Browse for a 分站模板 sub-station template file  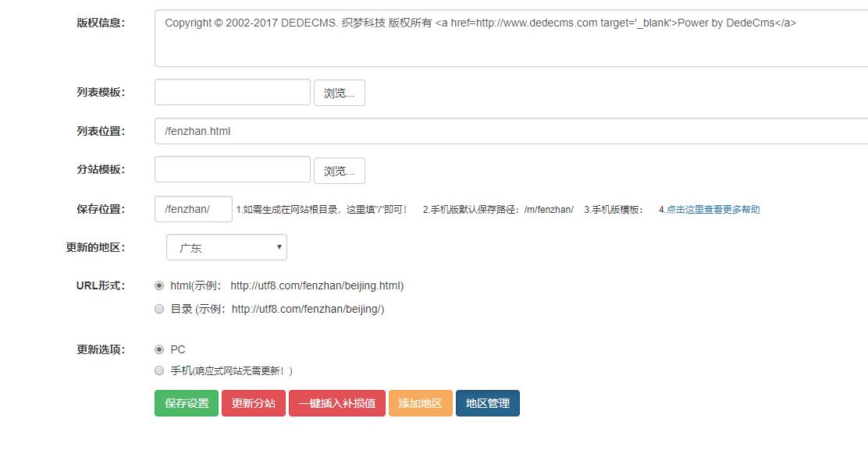[340, 169]
